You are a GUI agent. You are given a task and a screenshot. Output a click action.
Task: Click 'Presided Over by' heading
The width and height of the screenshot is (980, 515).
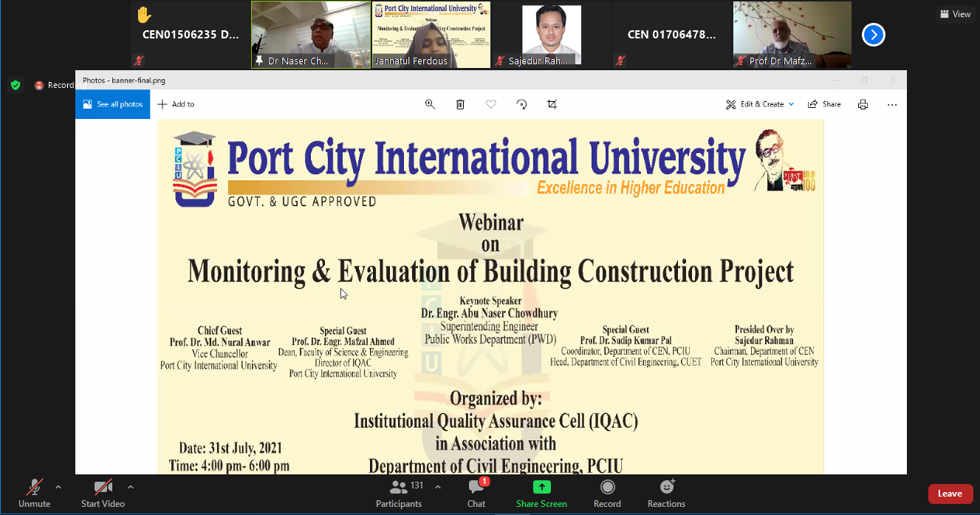click(x=764, y=330)
